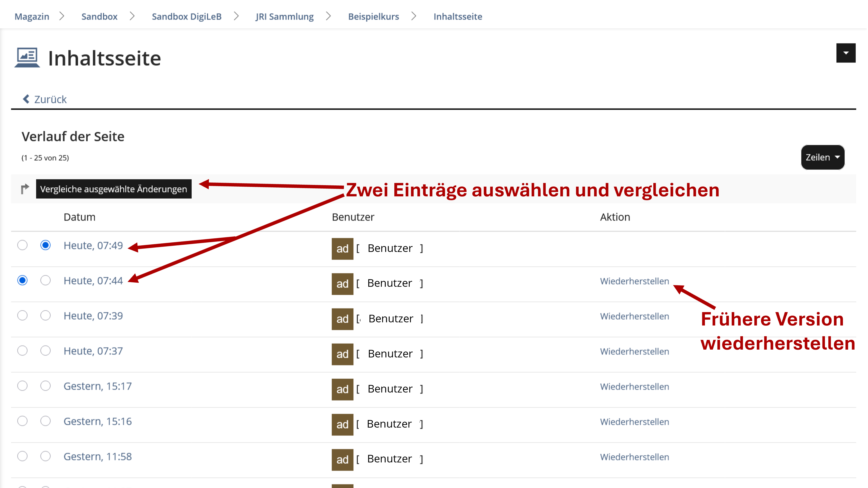Image resolution: width=868 pixels, height=488 pixels.
Task: Open the black actions dropdown at top right
Action: click(x=845, y=53)
